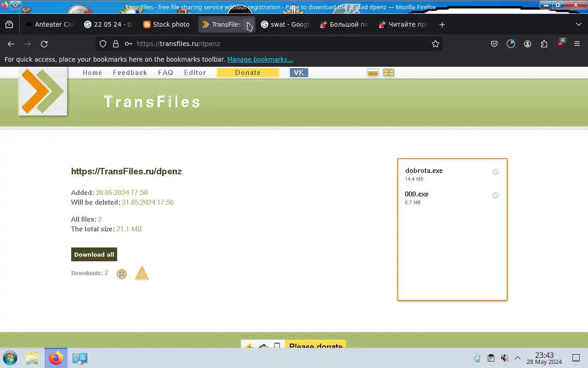Select the 000.exe file checkmark
The width and height of the screenshot is (588, 368).
pyautogui.click(x=495, y=195)
